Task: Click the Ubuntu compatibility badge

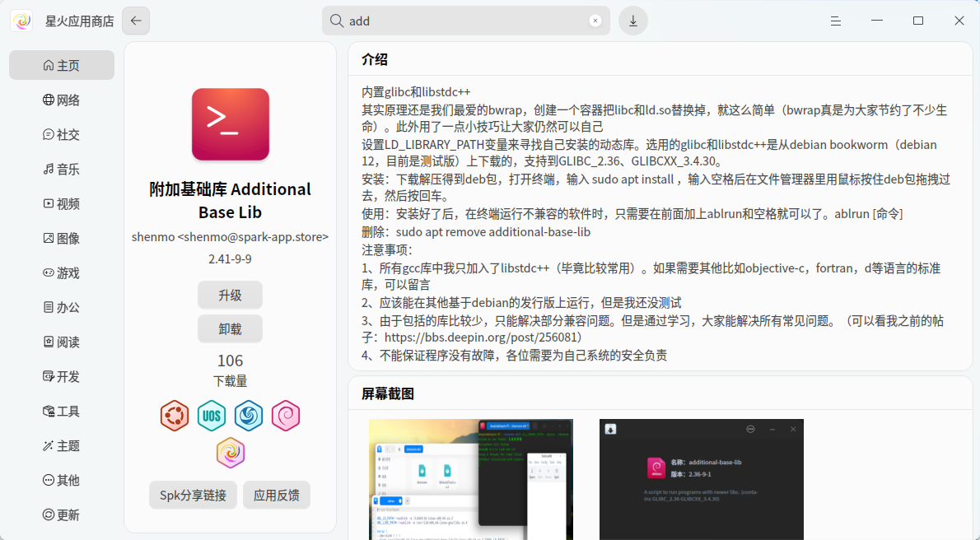Action: tap(175, 416)
